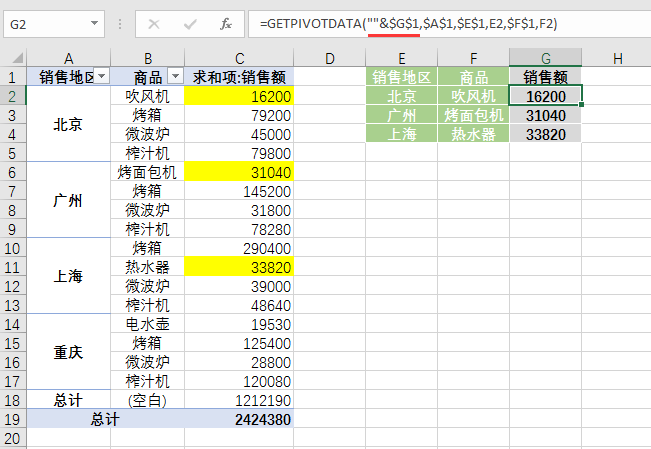Click yellow cell with value 16200
This screenshot has height=449, width=651.
click(239, 96)
